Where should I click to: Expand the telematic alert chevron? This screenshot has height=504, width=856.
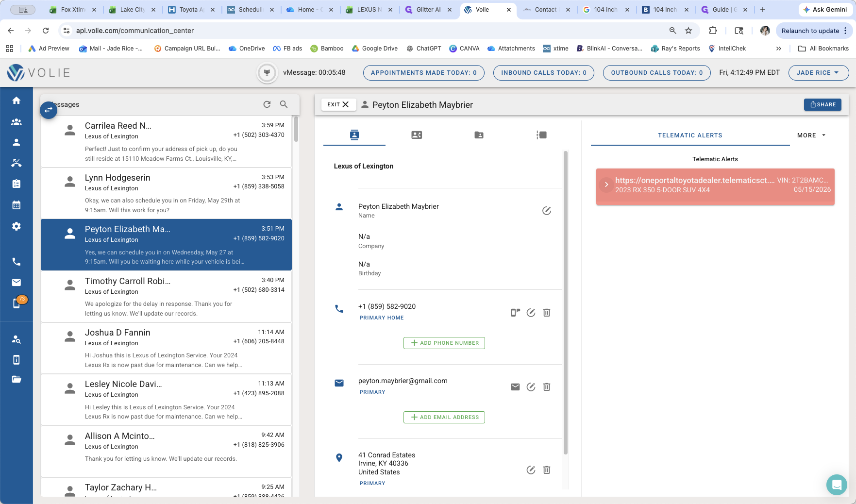click(606, 185)
